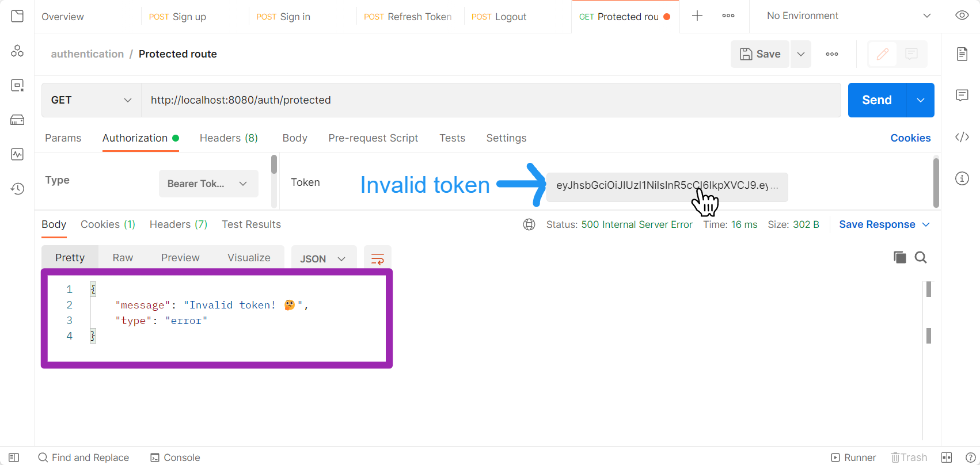This screenshot has width=980, height=465.
Task: Switch to the POST Refresh Token tab
Action: (x=408, y=17)
